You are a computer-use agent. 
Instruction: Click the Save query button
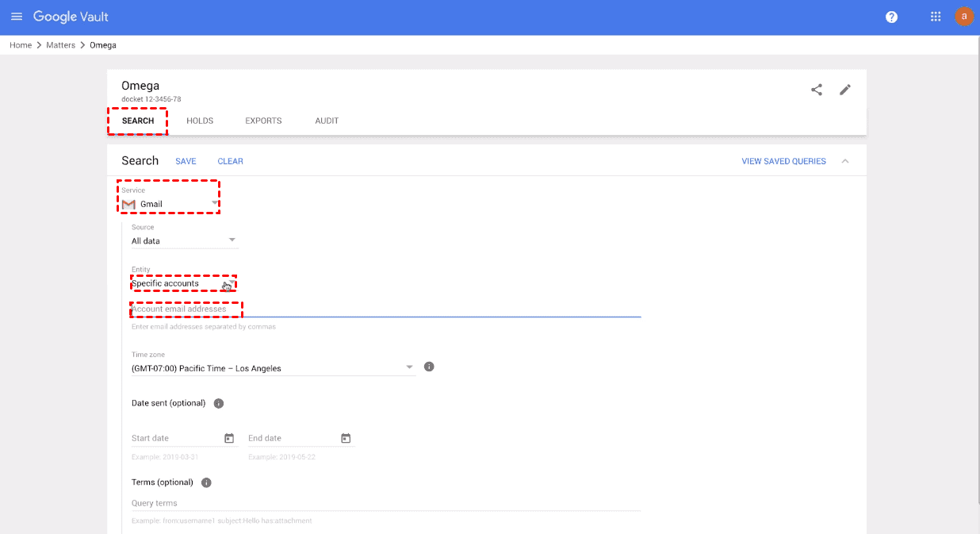point(186,161)
